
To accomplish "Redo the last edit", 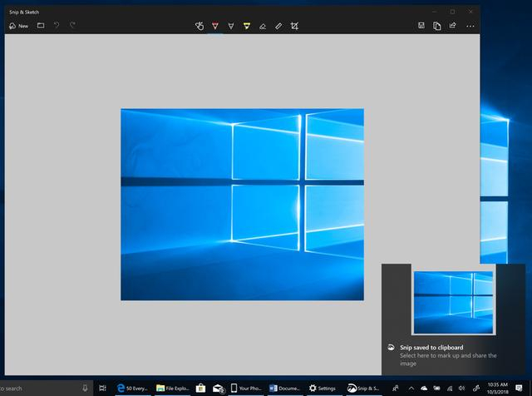I will click(x=73, y=26).
